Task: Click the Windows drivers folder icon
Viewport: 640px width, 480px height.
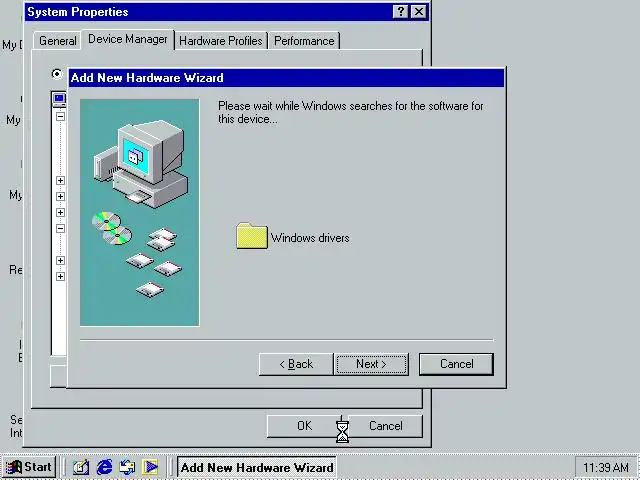Action: coord(252,236)
